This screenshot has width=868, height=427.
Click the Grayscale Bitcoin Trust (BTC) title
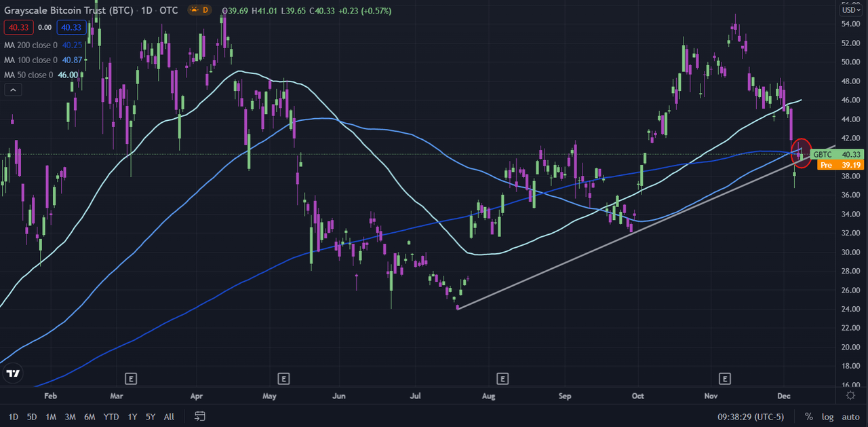click(67, 11)
